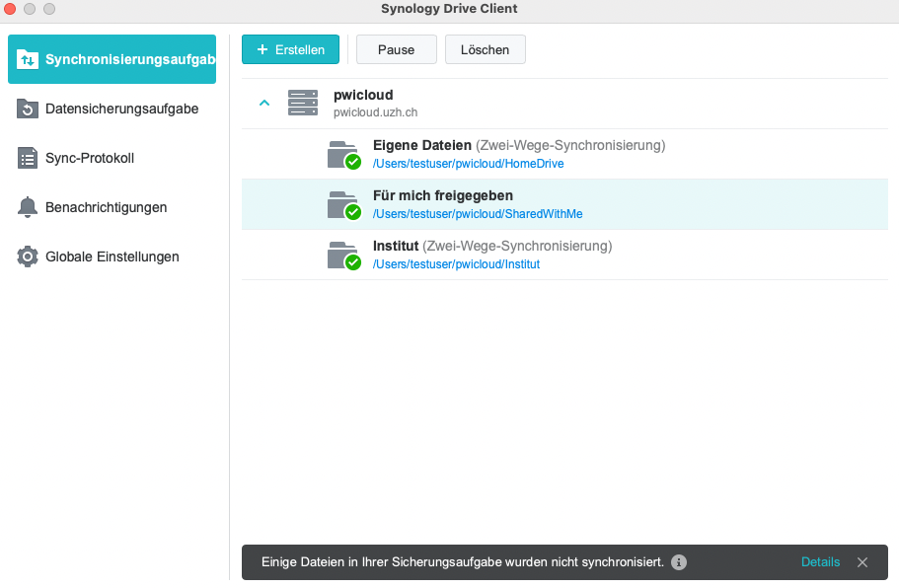
Task: Click the Institut folder status icon
Action: tap(344, 256)
